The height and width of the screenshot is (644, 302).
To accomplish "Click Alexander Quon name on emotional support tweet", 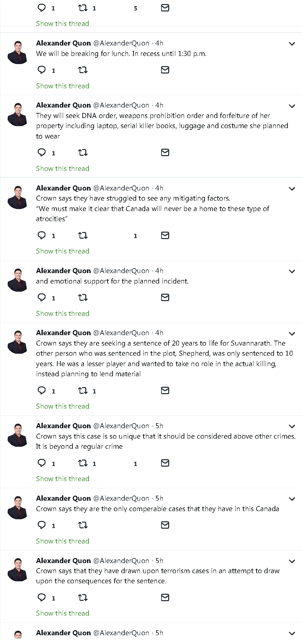I will click(63, 271).
